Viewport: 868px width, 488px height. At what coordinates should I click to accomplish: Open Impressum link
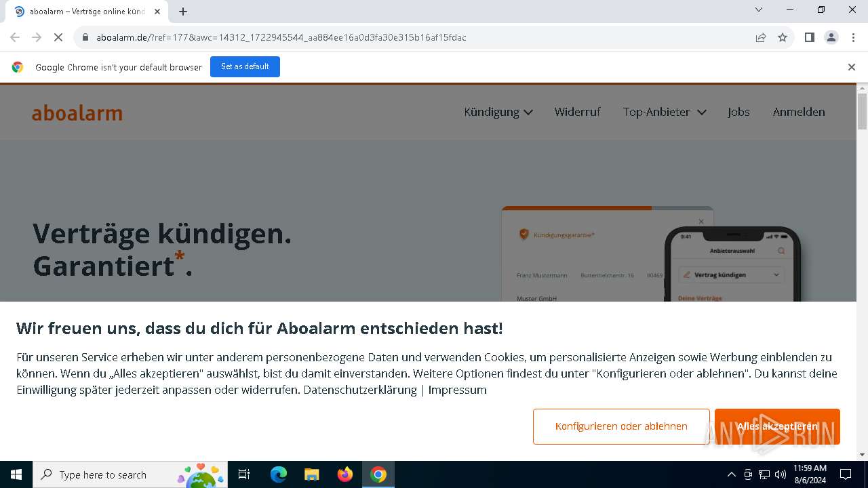click(457, 390)
